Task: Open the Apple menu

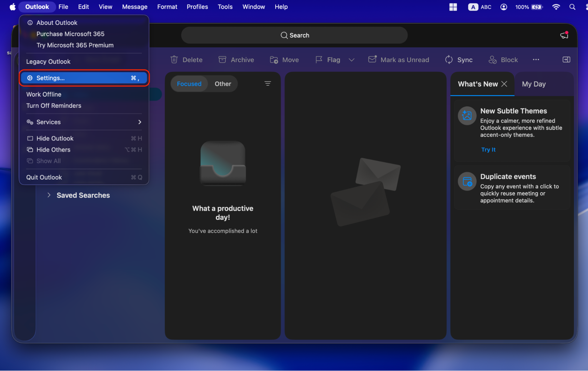Action: [x=12, y=7]
